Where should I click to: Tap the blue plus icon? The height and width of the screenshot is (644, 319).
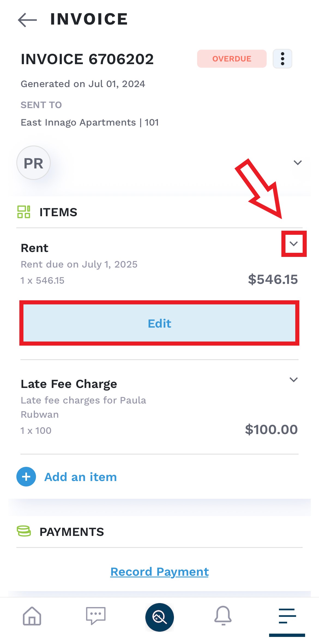click(26, 477)
